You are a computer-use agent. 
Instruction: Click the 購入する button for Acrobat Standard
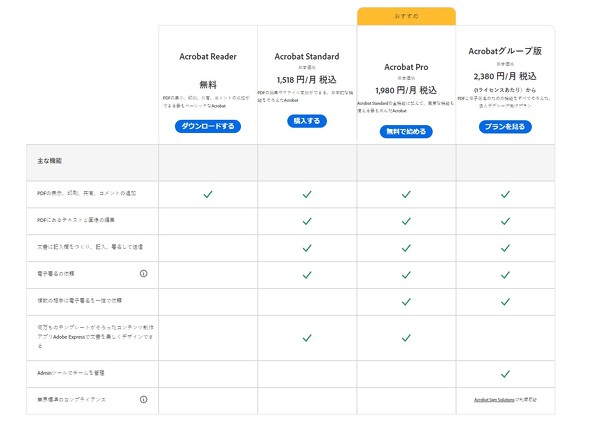pos(307,121)
